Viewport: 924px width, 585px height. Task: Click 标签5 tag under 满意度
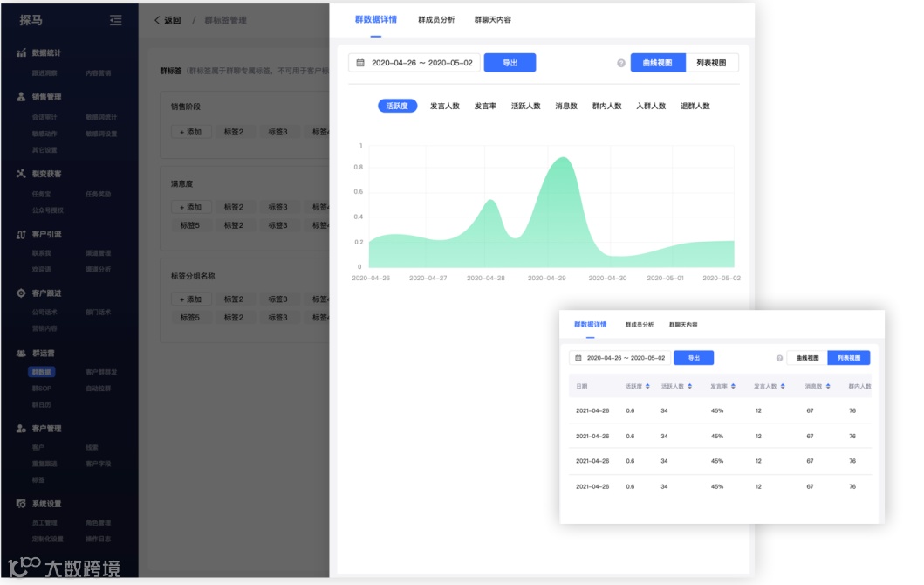pos(189,225)
